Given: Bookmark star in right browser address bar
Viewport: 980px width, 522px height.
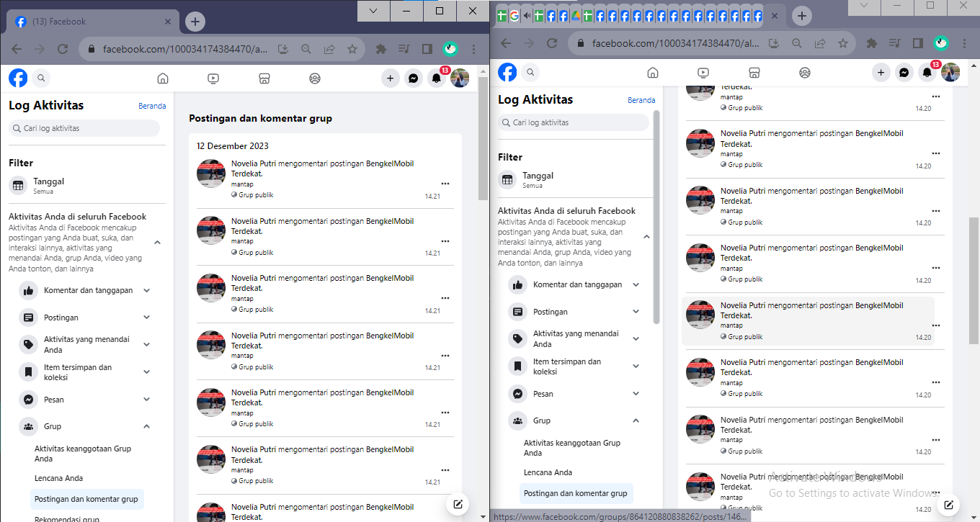Looking at the screenshot, I should tap(842, 43).
